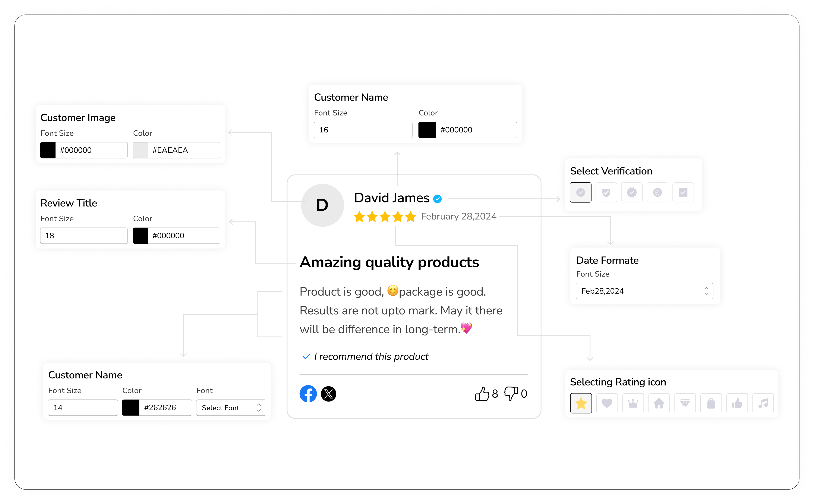Click the Customer Image black color swatch
Image resolution: width=814 pixels, height=504 pixels.
48,150
